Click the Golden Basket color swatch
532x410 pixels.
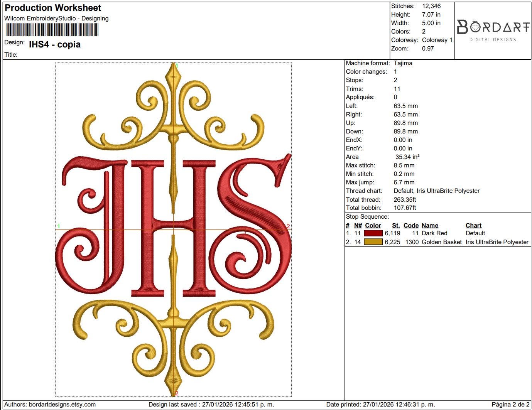pyautogui.click(x=373, y=242)
